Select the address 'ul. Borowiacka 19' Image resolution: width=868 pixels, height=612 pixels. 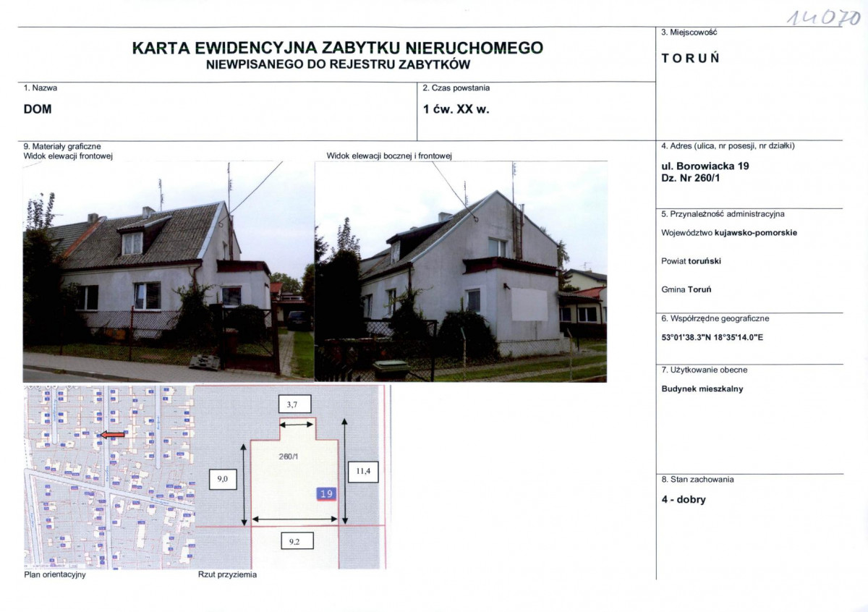[x=705, y=166]
